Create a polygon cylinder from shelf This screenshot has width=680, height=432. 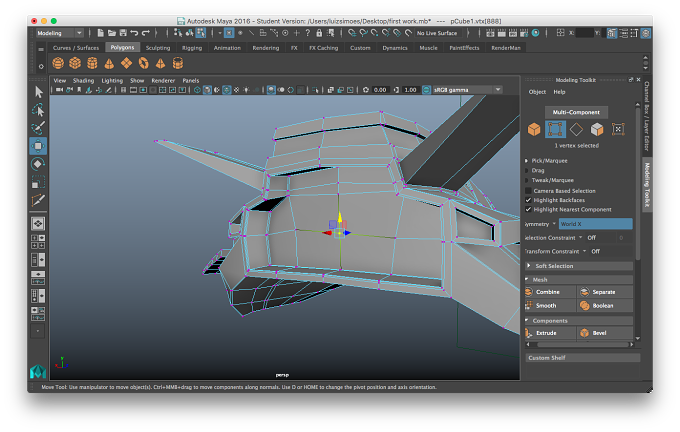(92, 63)
